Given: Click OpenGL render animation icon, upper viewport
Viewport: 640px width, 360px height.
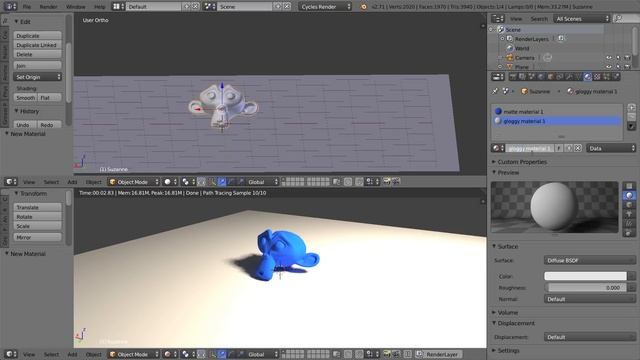Looking at the screenshot, I should tap(396, 182).
